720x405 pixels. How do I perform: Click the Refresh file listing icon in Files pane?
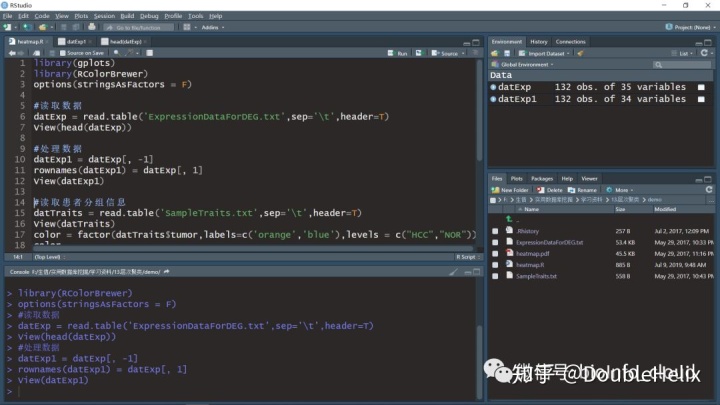point(709,189)
